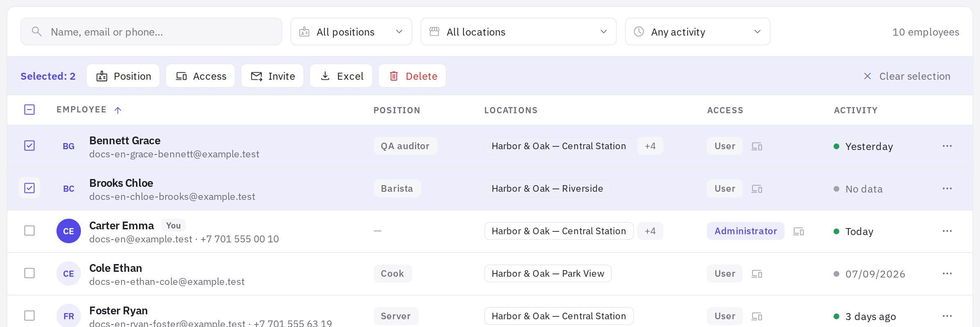Uncheck the Bennett Grace row checkbox
980x327 pixels.
click(x=29, y=146)
